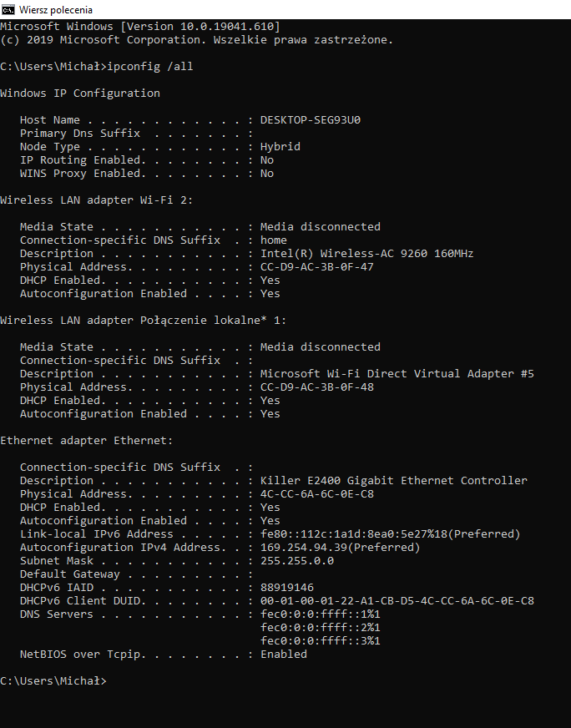The height and width of the screenshot is (728, 571).
Task: Click the "Wireless LAN adapter Wi-Fi 2" heading
Action: pyautogui.click(x=97, y=200)
